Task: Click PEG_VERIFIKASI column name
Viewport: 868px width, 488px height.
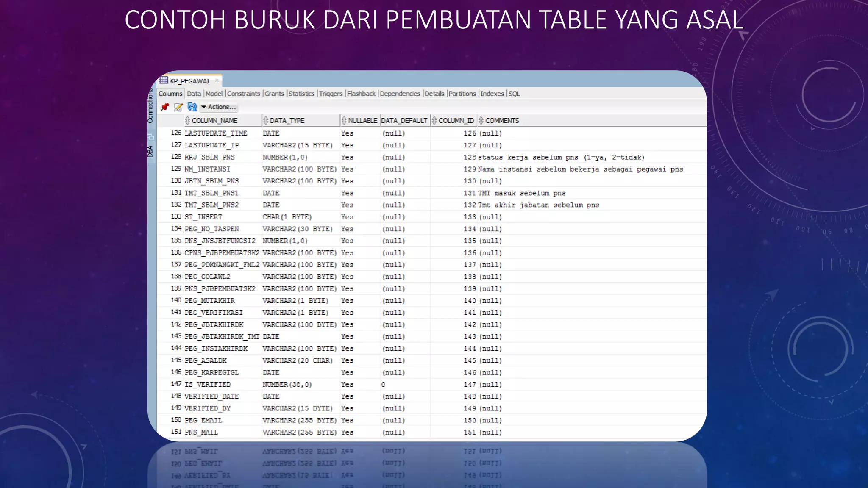Action: 214,313
